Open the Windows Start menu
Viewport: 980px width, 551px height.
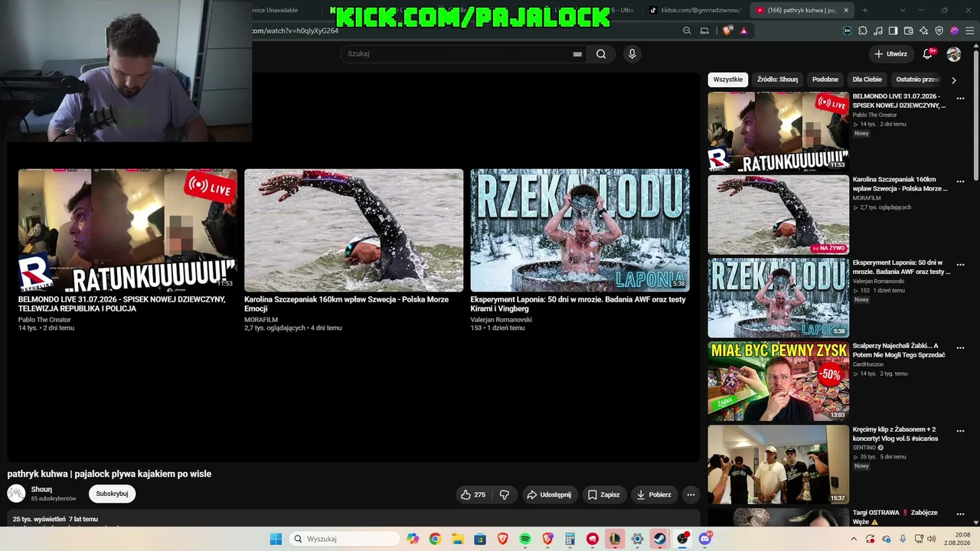276,539
